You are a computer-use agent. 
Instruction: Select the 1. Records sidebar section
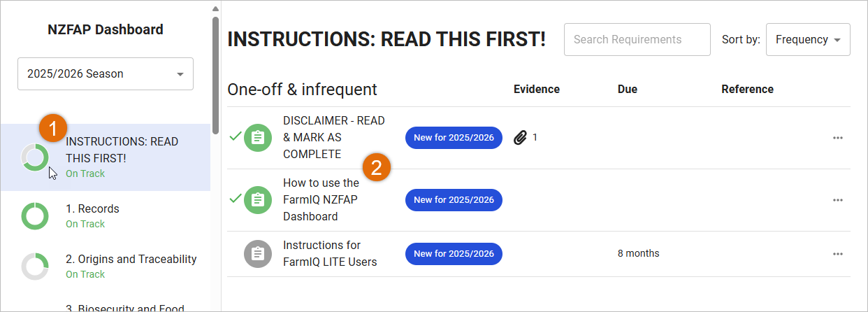tap(92, 209)
